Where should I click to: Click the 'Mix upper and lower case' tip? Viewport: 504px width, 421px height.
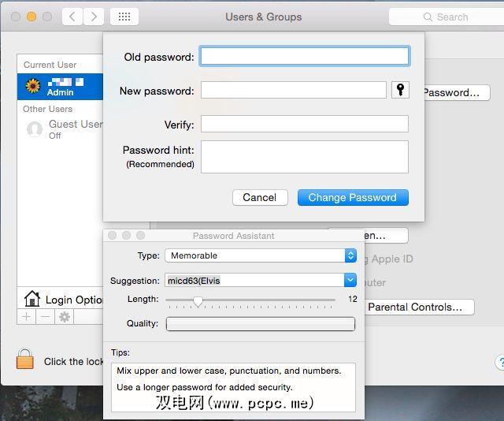tap(229, 371)
